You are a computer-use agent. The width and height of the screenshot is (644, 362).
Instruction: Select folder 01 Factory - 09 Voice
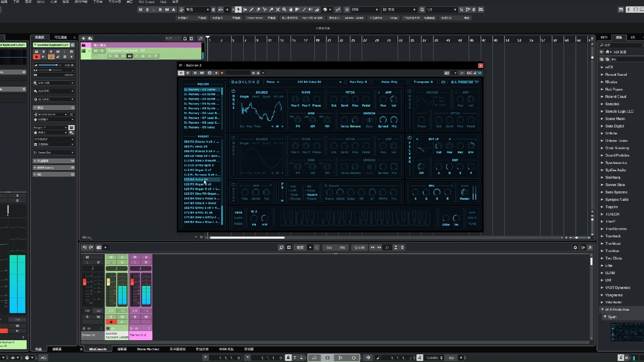(199, 127)
